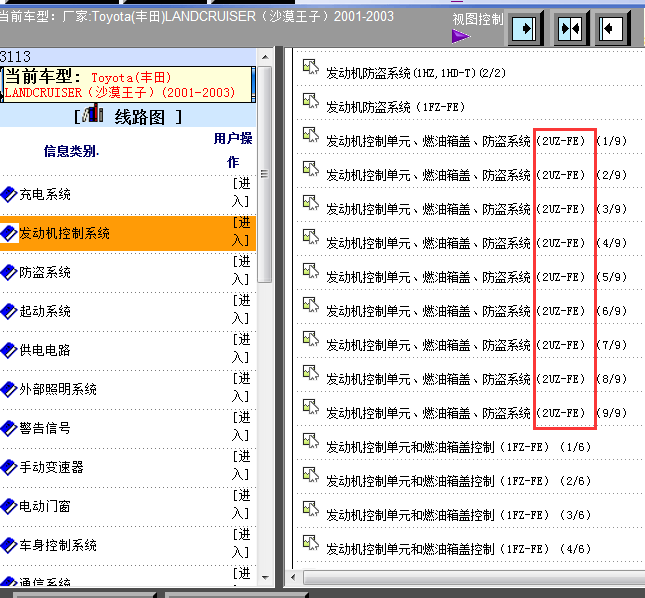Image resolution: width=645 pixels, height=598 pixels.
Task: Click diagram icon for 发动机防盗系统 (1FZ-FE)
Action: pos(311,101)
